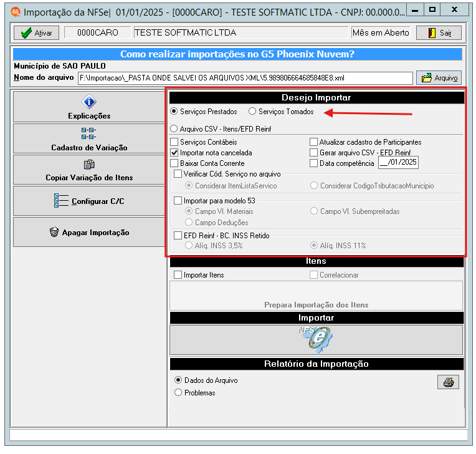The height and width of the screenshot is (454, 476).
Task: Check Importar para modelo 53
Action: point(178,201)
